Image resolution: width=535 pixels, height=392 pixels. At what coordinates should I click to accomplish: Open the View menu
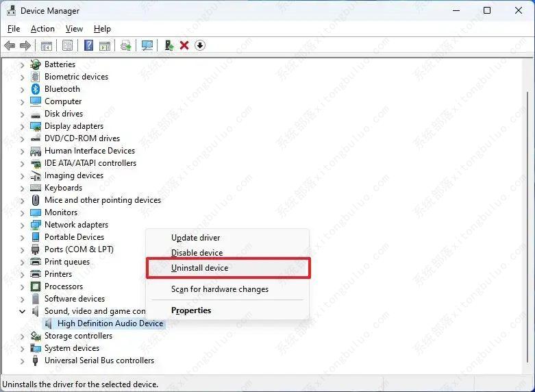tap(74, 29)
